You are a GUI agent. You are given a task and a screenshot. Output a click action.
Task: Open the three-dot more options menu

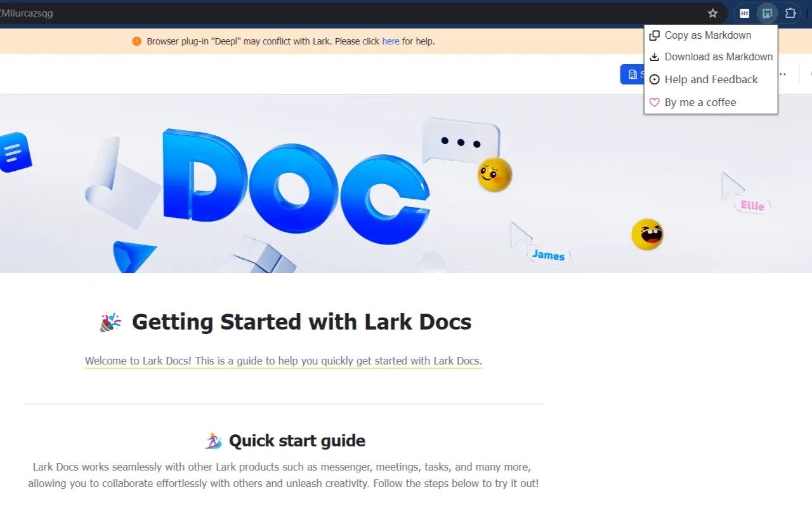pyautogui.click(x=782, y=74)
